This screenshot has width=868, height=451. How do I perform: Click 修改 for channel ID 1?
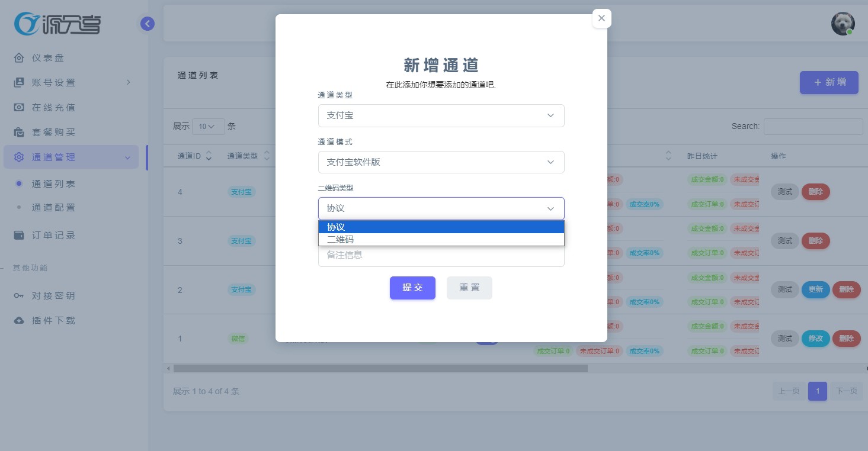[816, 339]
